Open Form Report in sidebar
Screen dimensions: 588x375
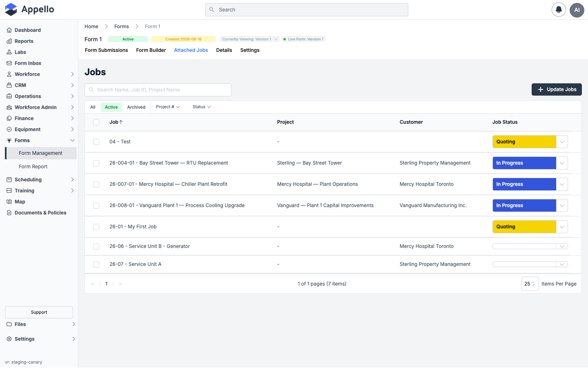pyautogui.click(x=33, y=167)
